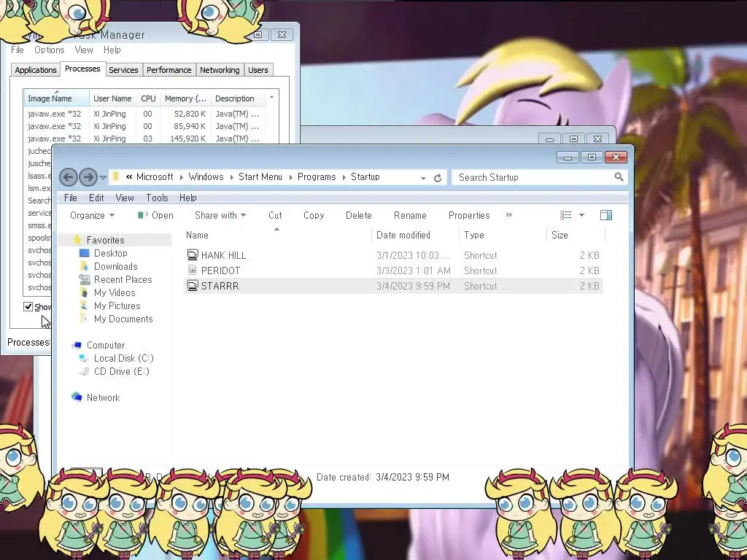
Task: Open the Explorer Help menu
Action: point(188,198)
